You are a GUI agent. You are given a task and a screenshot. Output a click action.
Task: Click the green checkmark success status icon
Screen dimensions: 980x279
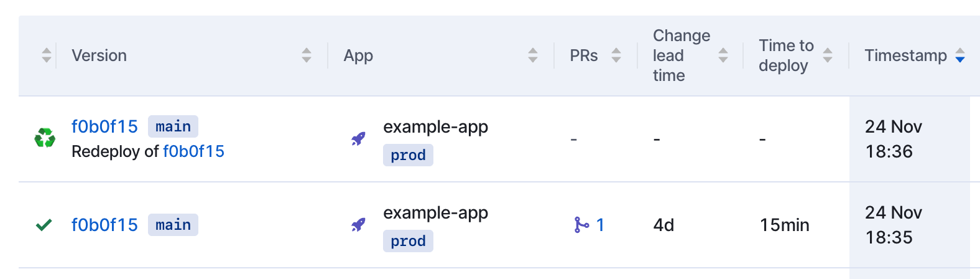[44, 225]
